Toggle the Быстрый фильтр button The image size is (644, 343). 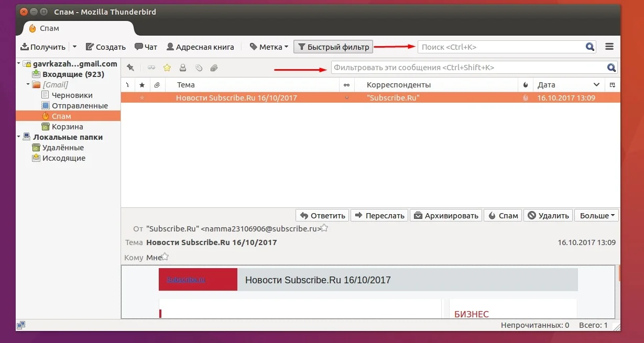(x=333, y=47)
